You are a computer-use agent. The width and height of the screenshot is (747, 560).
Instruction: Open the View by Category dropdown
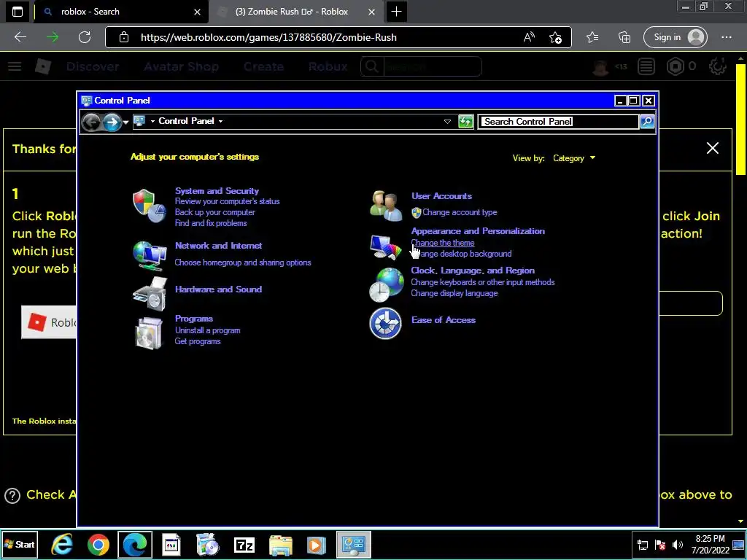(x=574, y=158)
